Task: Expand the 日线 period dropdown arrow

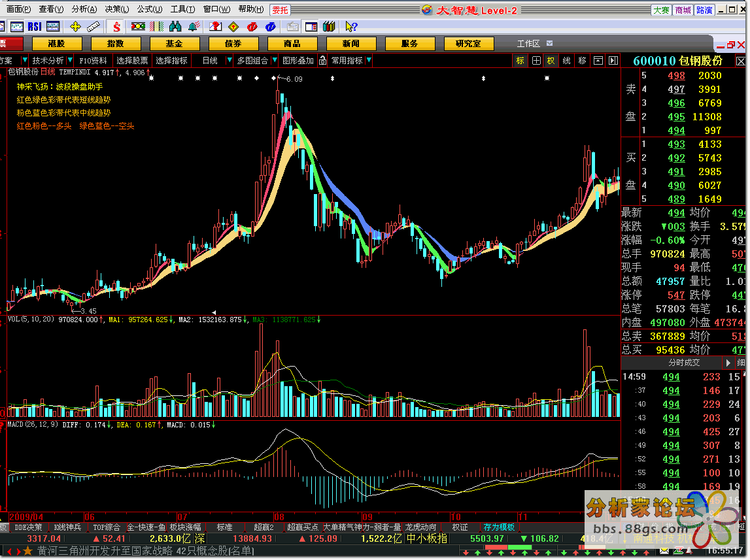Action: [229, 60]
